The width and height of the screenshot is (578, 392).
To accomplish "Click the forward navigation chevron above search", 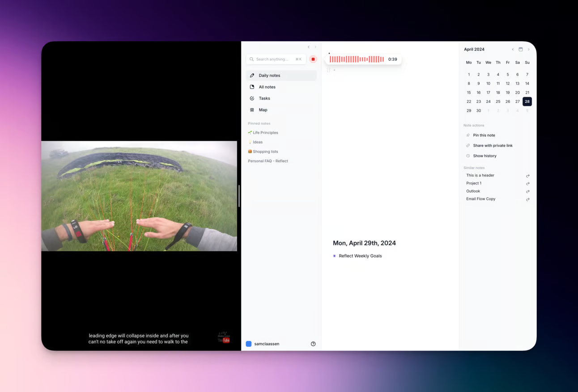I will [x=315, y=46].
